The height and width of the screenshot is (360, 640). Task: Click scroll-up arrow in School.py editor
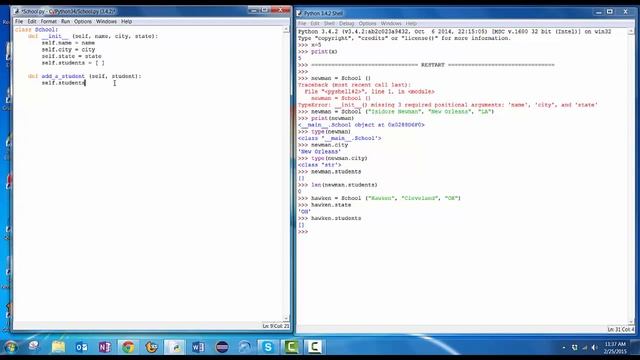286,30
